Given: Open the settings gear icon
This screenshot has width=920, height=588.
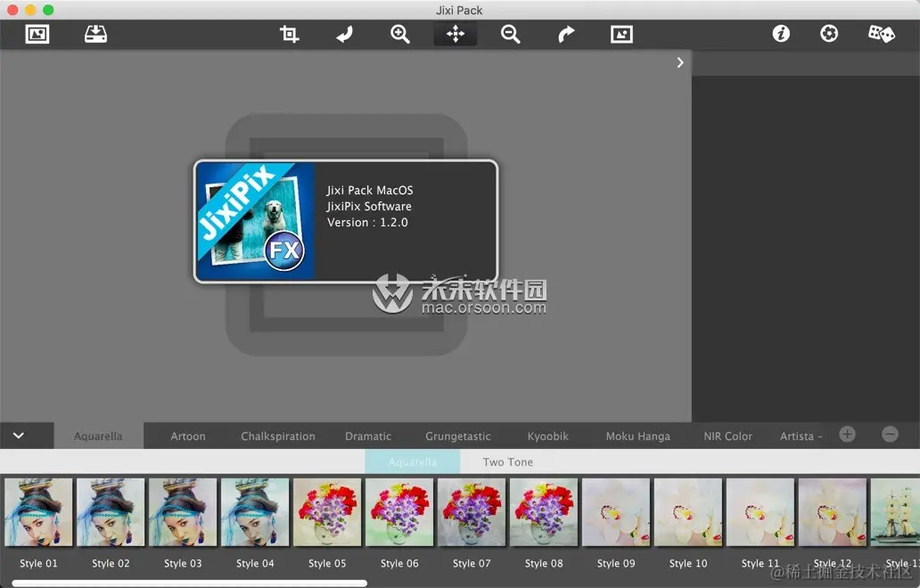Looking at the screenshot, I should 828,34.
